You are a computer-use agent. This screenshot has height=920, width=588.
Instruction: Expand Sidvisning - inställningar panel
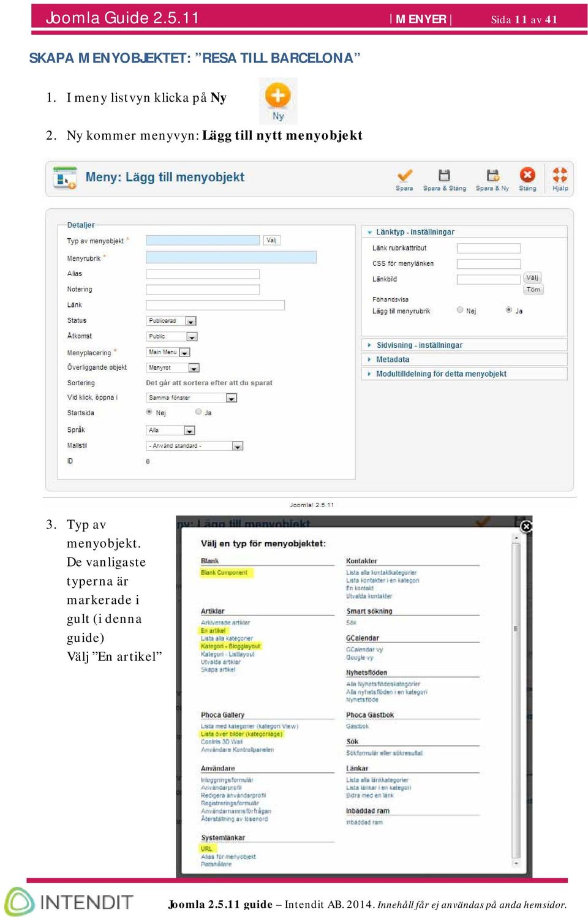pos(464,345)
